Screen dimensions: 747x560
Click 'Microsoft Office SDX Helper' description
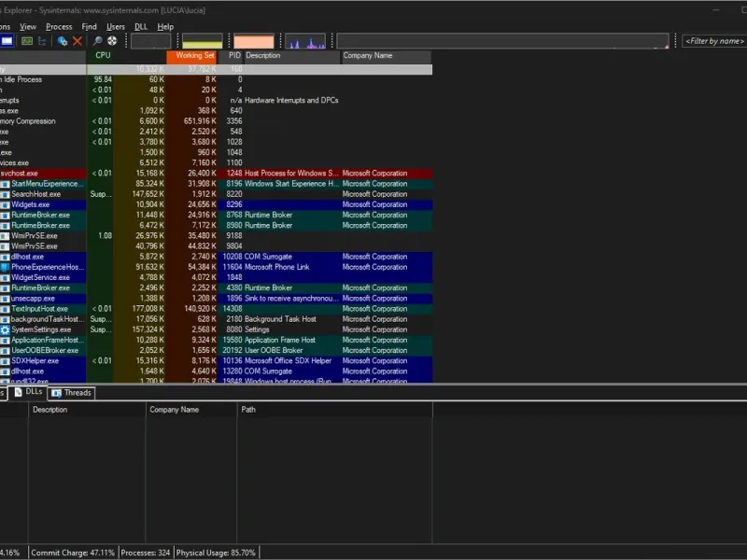tap(288, 361)
